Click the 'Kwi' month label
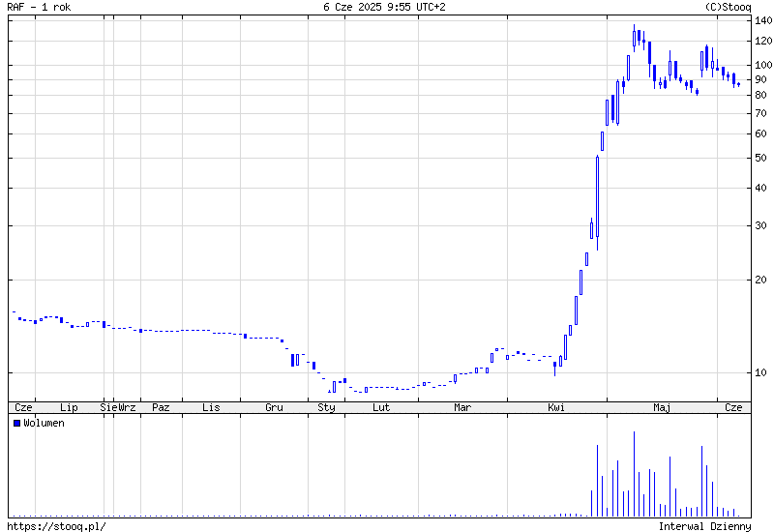 [556, 407]
